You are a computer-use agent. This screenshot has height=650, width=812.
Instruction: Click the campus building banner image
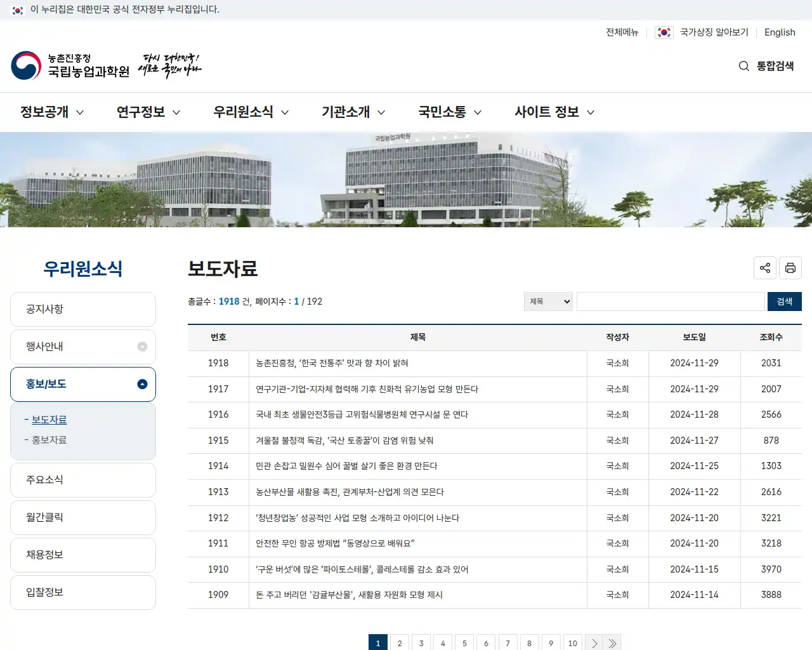point(406,180)
